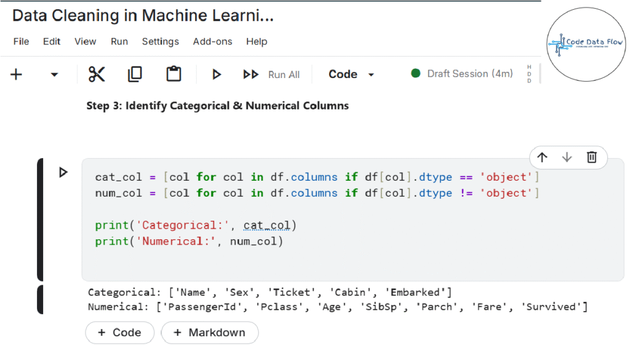Run code cell using left play button

(x=63, y=172)
